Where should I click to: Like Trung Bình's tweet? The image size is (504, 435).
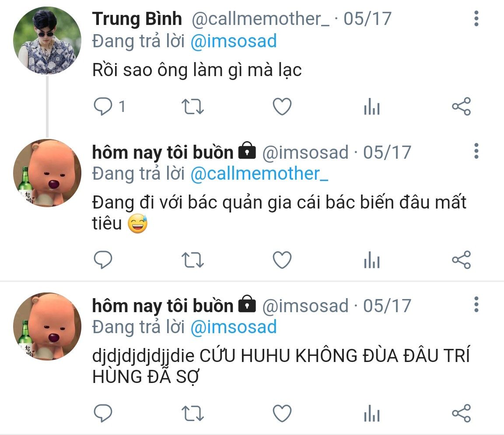point(282,106)
